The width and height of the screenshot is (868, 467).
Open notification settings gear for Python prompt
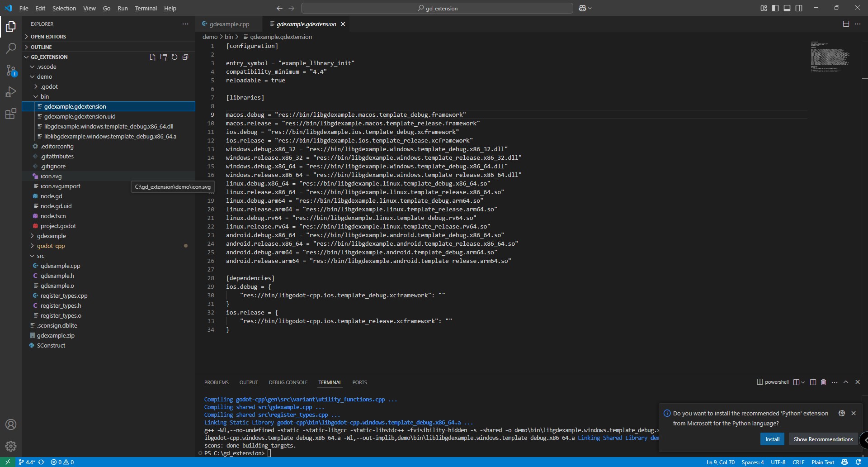tap(842, 413)
